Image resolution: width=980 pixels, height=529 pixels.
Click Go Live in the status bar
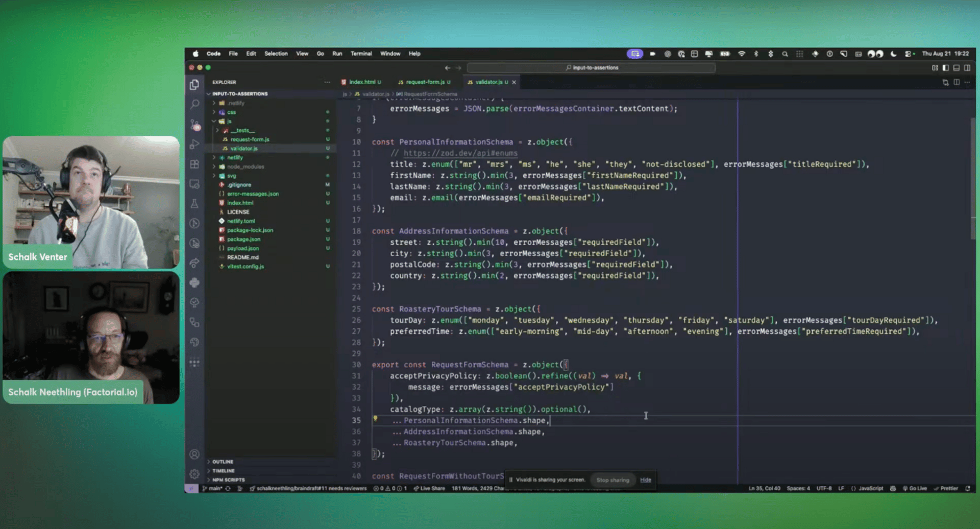click(915, 489)
